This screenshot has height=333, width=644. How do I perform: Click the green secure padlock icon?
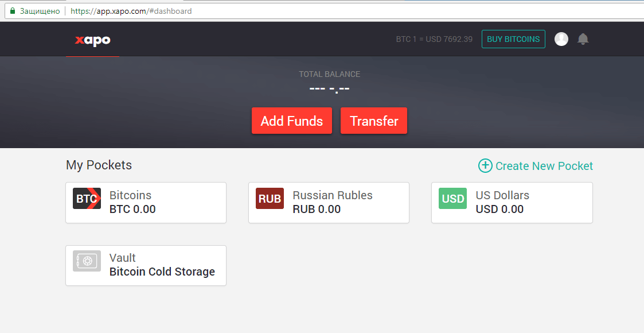(x=12, y=11)
